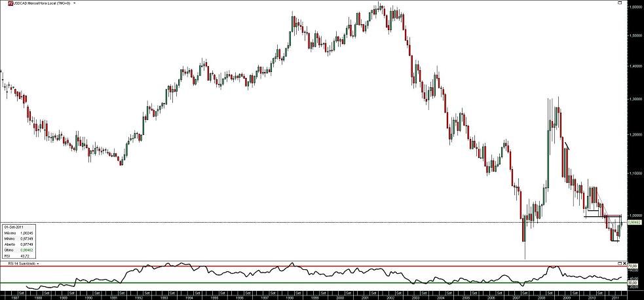
Task: Click the 2011 year label on time axis
Action: click(x=615, y=297)
